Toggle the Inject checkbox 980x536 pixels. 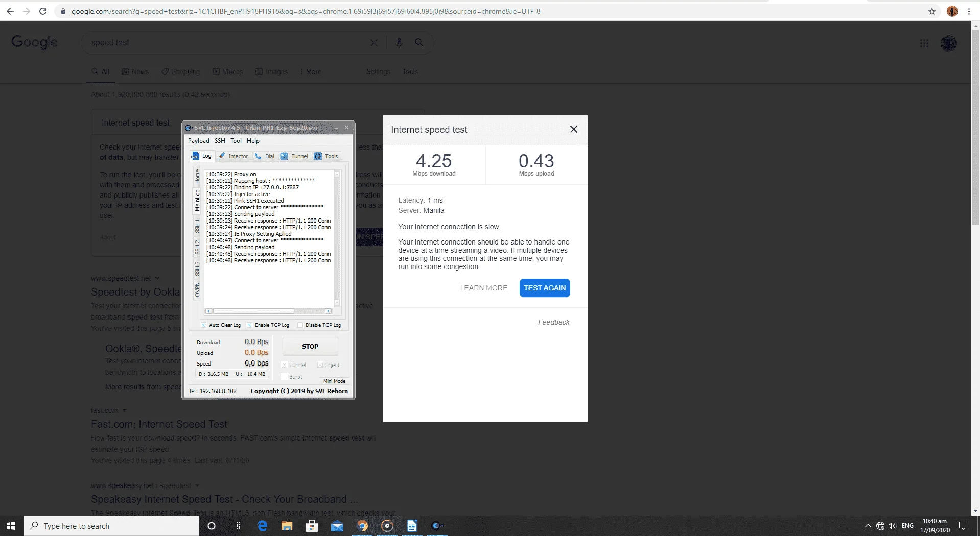(x=320, y=365)
